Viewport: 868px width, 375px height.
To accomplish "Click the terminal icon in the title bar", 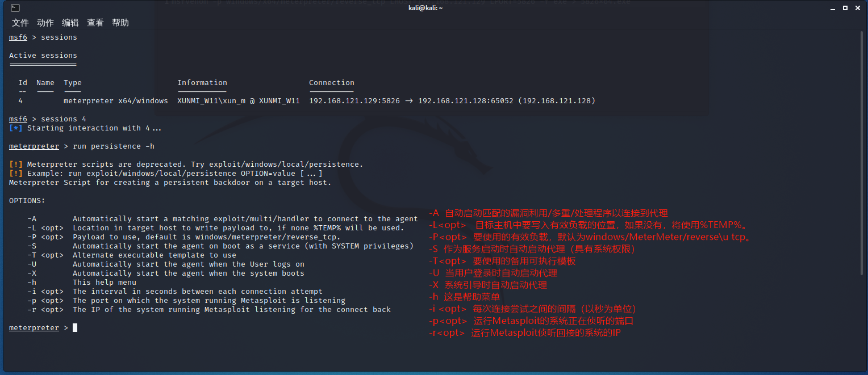I will [15, 8].
